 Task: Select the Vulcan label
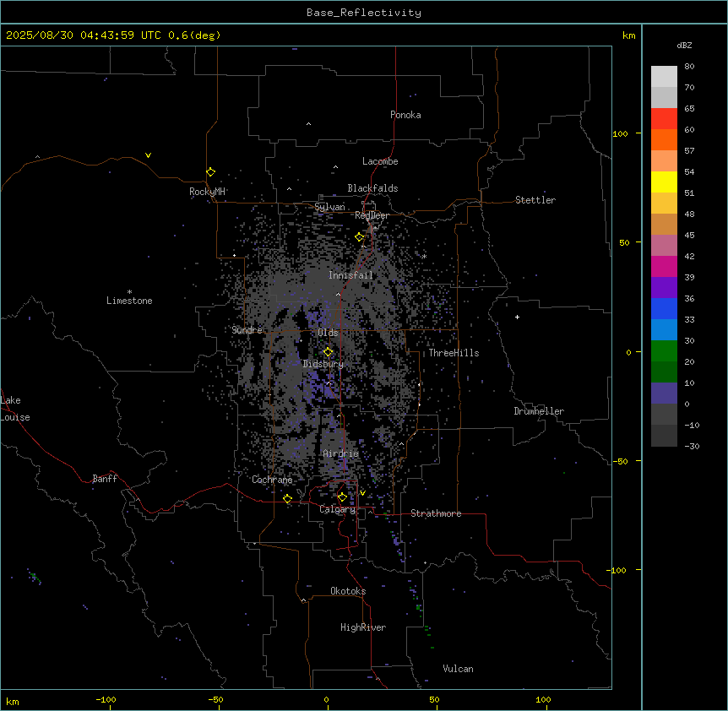459,669
